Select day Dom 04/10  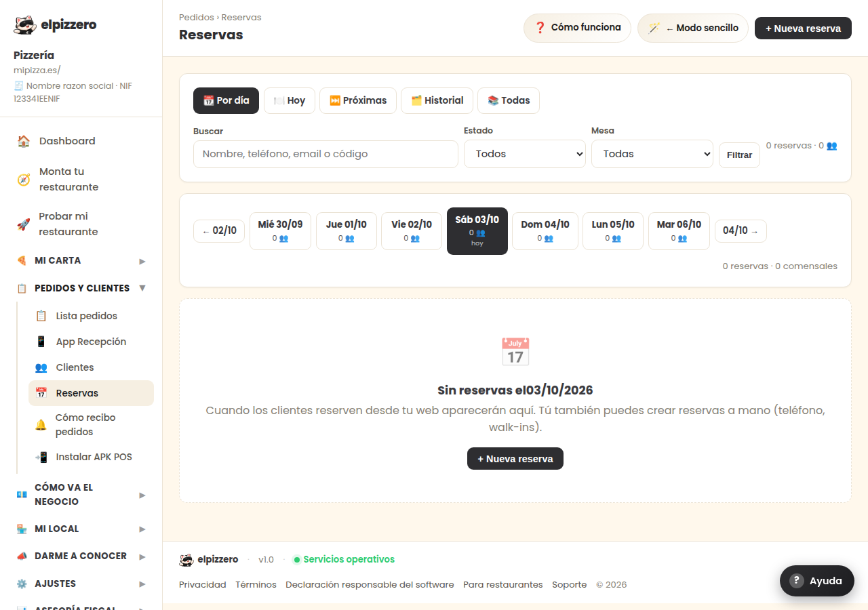point(545,231)
